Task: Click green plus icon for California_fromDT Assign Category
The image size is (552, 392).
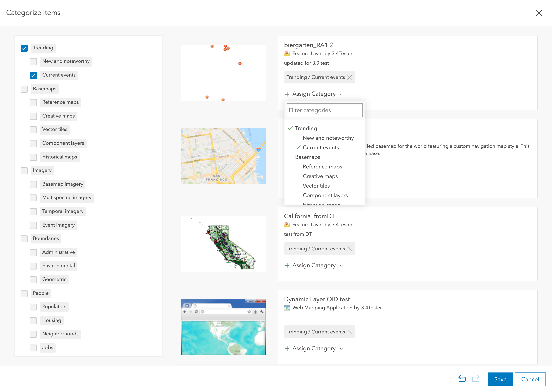Action: pyautogui.click(x=287, y=265)
